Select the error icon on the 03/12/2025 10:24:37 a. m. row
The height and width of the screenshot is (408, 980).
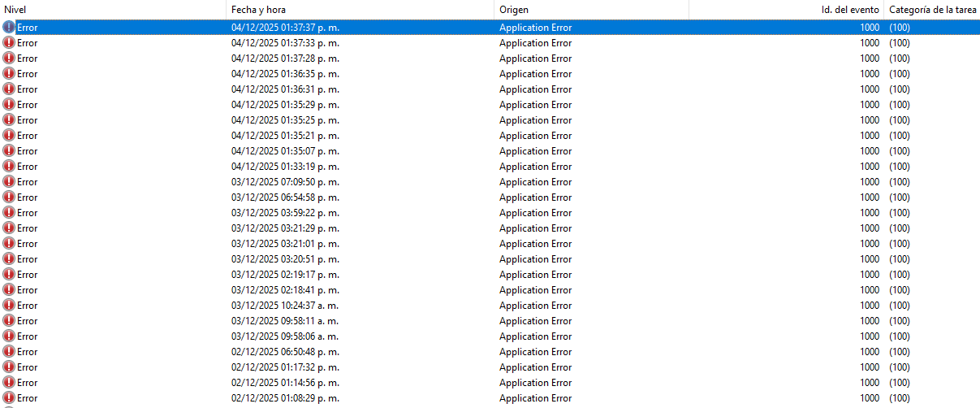[9, 306]
